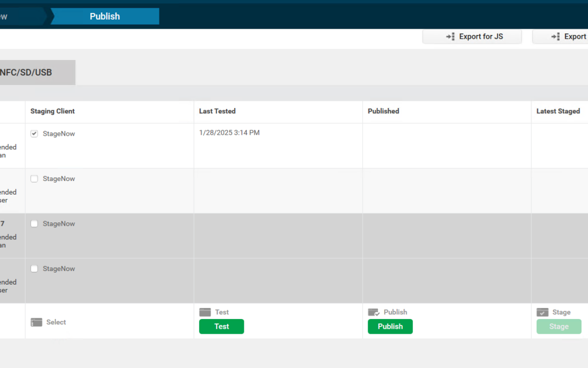
Task: Click the Stage legend icon above the Stage button
Action: [543, 312]
